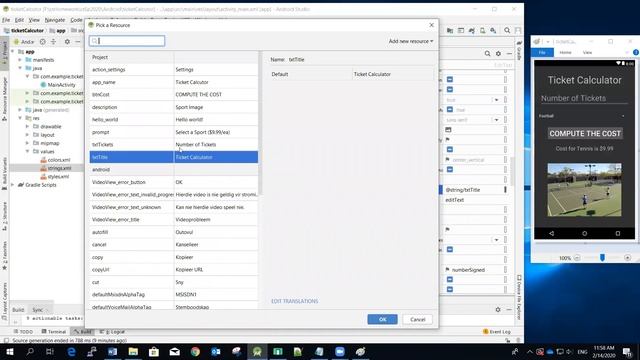Tap the emulator recents square button

tap(618, 233)
